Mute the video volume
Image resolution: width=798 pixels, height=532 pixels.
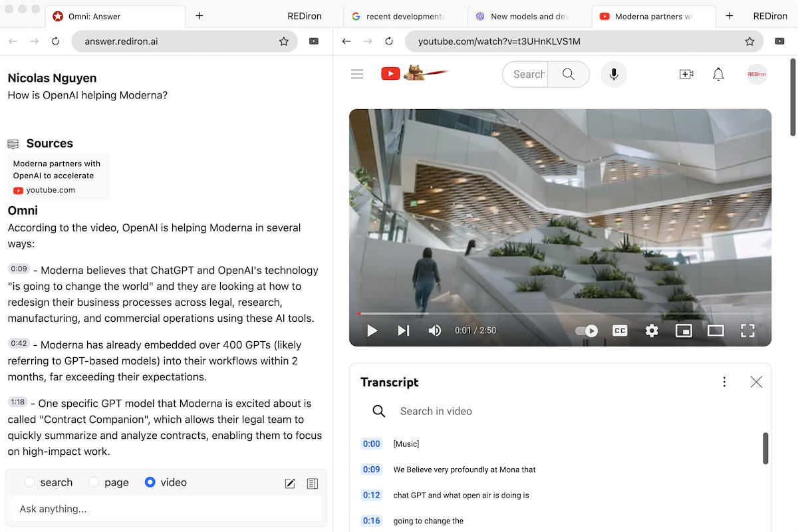click(435, 331)
